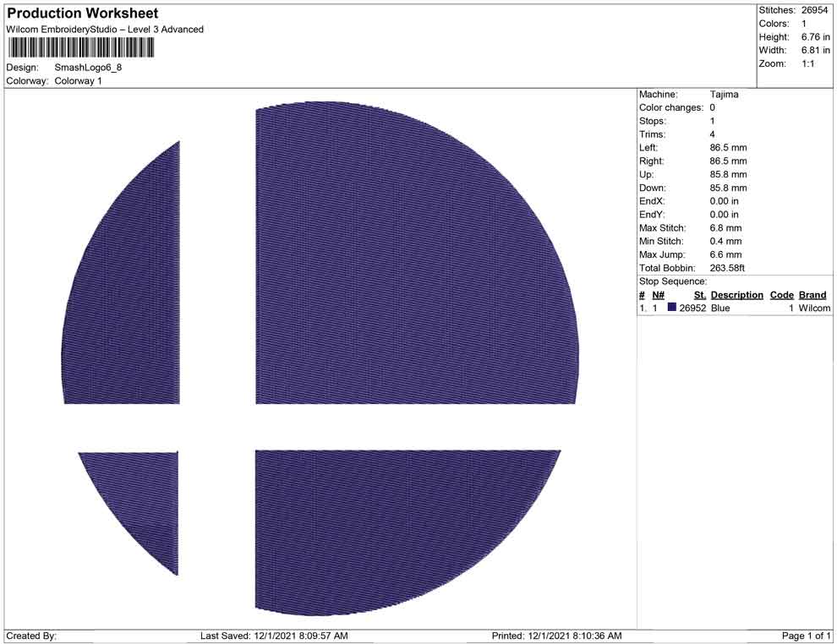
Task: Click the 'Production Worksheet' heading
Action: coord(83,14)
